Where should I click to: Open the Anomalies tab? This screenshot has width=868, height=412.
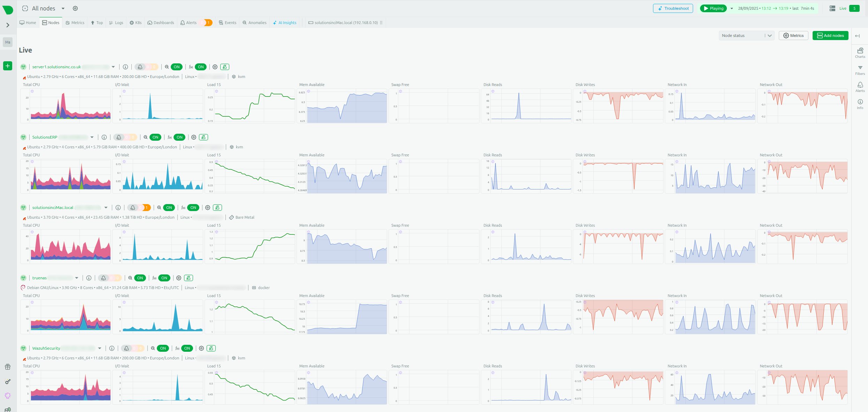tap(254, 23)
